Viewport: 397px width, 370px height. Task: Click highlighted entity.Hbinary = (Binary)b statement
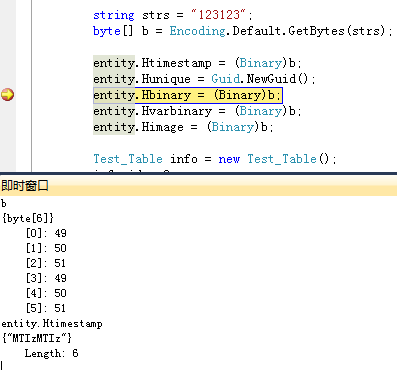[188, 95]
